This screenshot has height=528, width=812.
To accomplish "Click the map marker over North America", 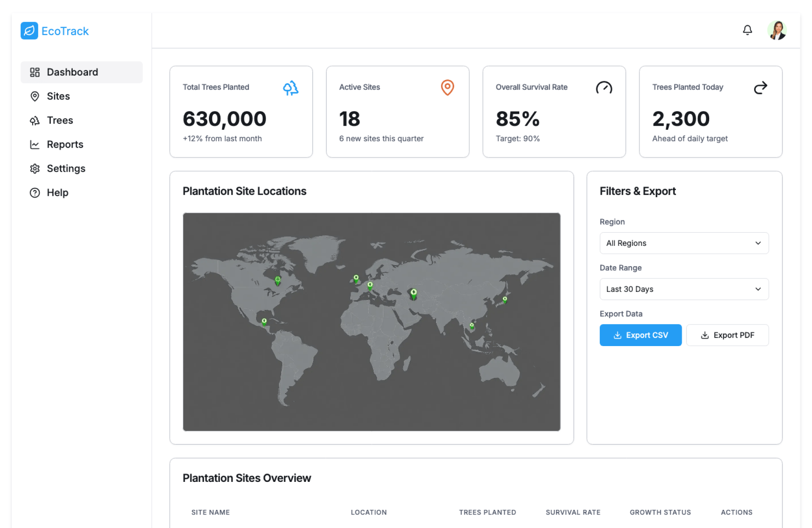I will [277, 280].
